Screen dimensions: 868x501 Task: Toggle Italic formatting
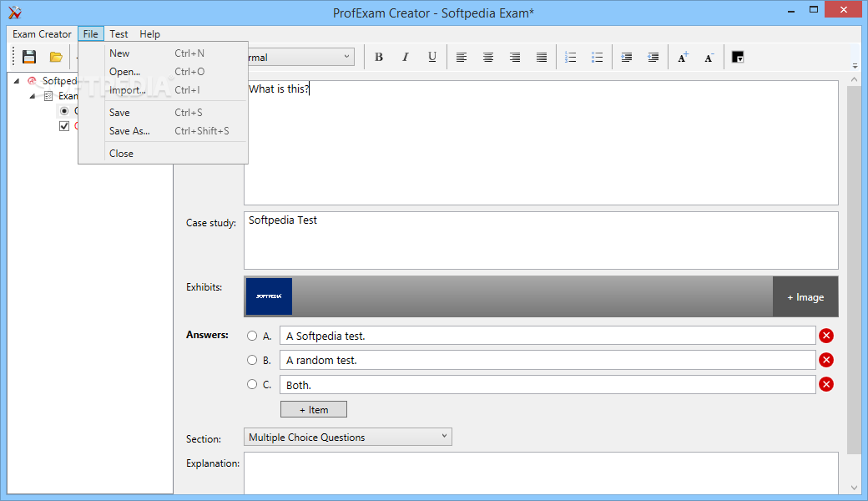(x=406, y=57)
